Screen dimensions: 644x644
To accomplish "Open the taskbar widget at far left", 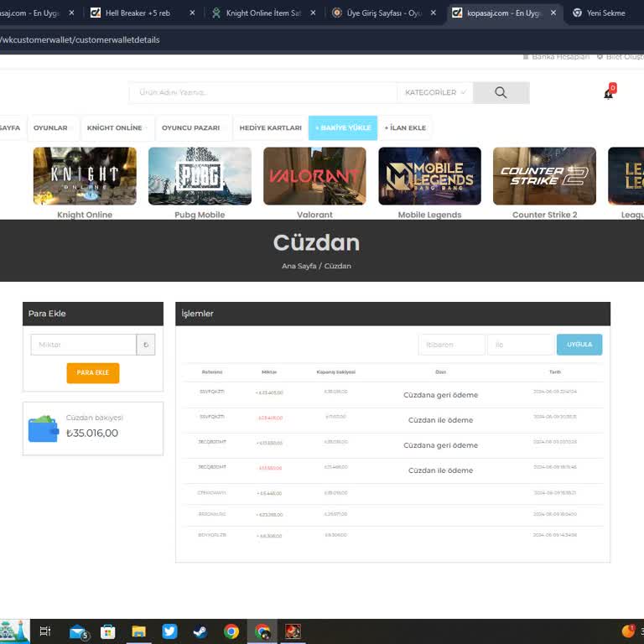I will pyautogui.click(x=14, y=631).
